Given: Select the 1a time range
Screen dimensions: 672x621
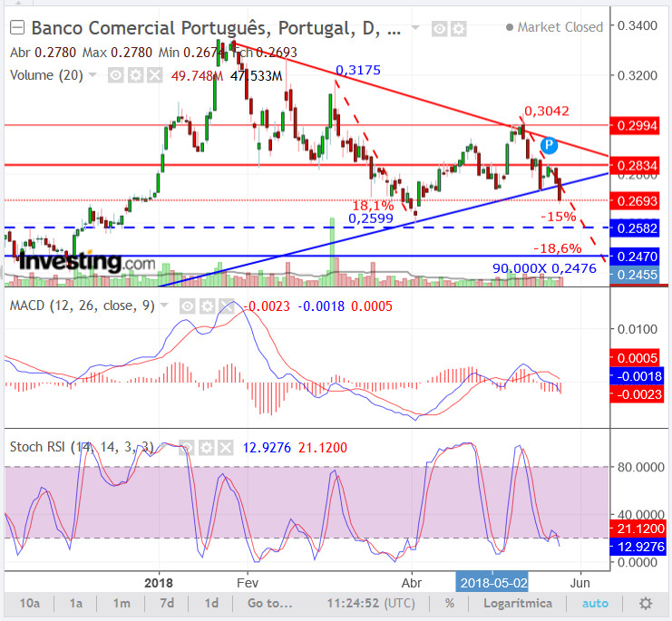Looking at the screenshot, I should (x=76, y=604).
